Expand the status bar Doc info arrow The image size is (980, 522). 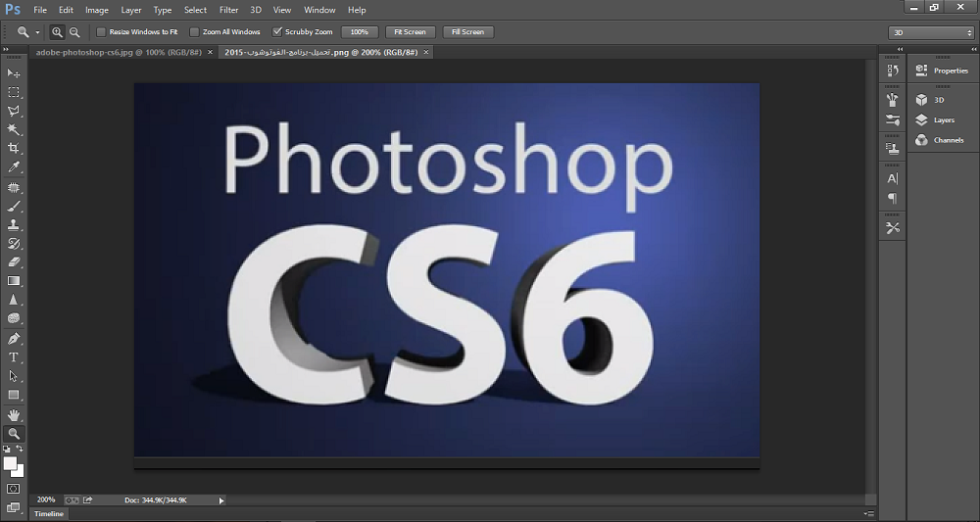click(221, 500)
